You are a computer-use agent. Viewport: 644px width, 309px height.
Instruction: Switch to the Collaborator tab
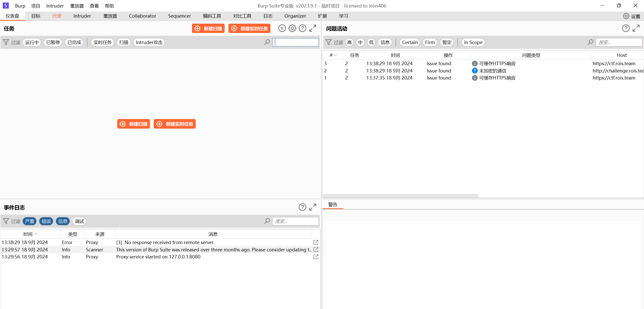click(142, 16)
